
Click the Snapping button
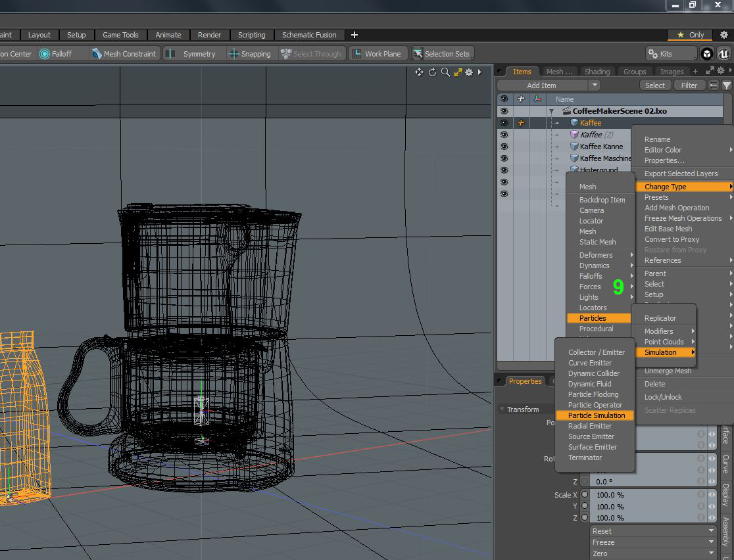coord(250,54)
